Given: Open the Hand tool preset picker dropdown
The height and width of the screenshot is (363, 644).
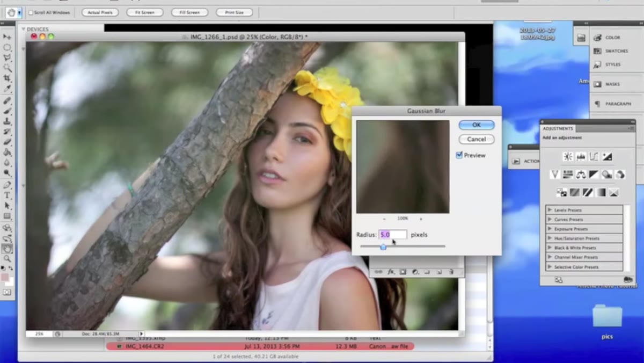Looking at the screenshot, I should click(x=19, y=12).
